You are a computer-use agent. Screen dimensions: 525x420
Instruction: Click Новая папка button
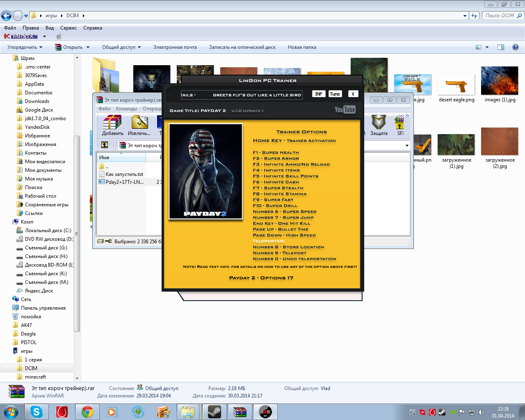(302, 47)
